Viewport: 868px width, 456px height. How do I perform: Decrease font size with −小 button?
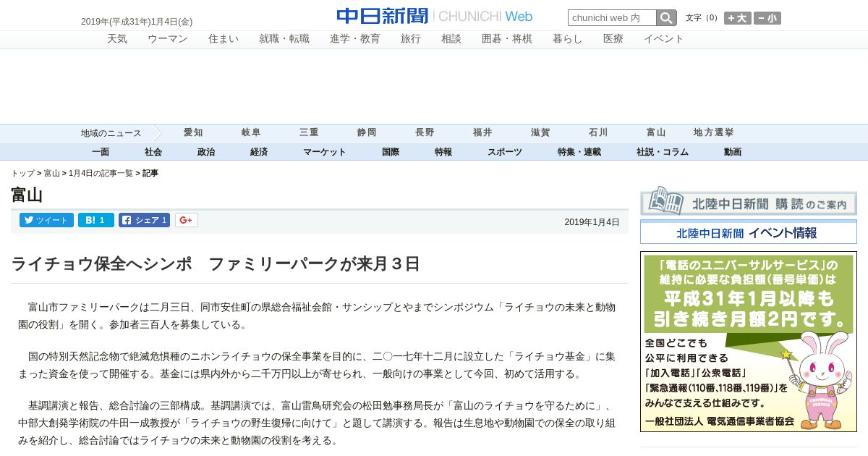click(x=767, y=18)
